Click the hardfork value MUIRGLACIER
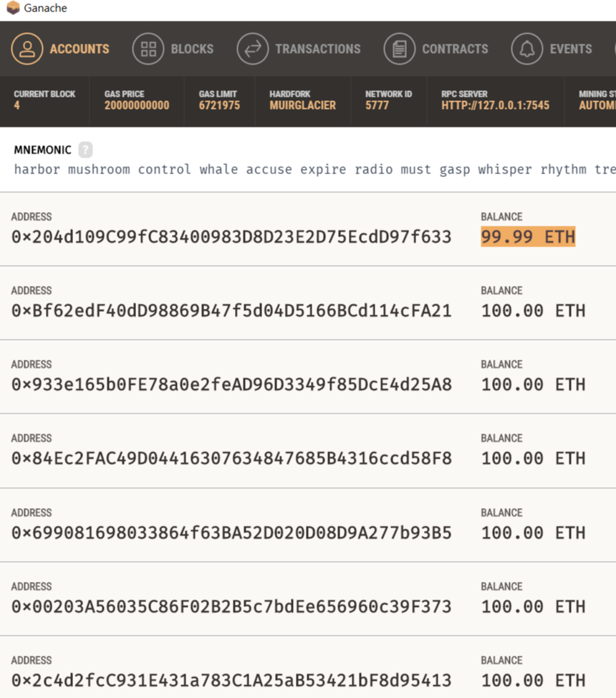This screenshot has width=616, height=698. click(302, 105)
